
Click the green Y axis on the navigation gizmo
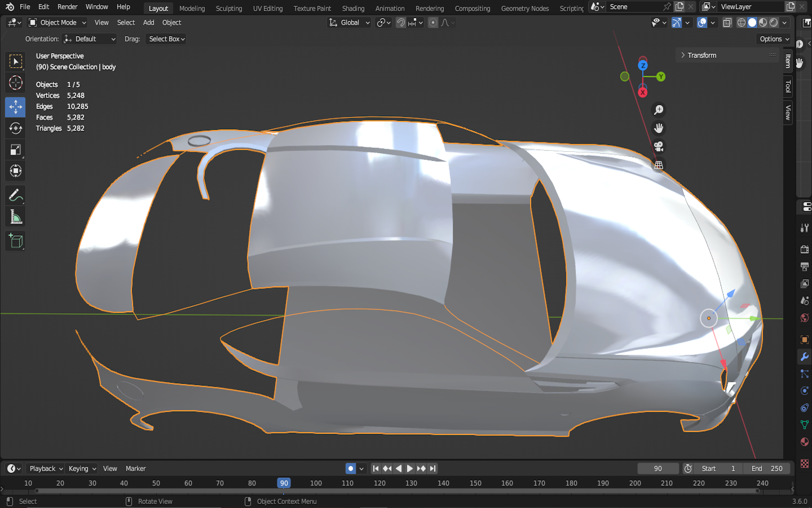[661, 77]
